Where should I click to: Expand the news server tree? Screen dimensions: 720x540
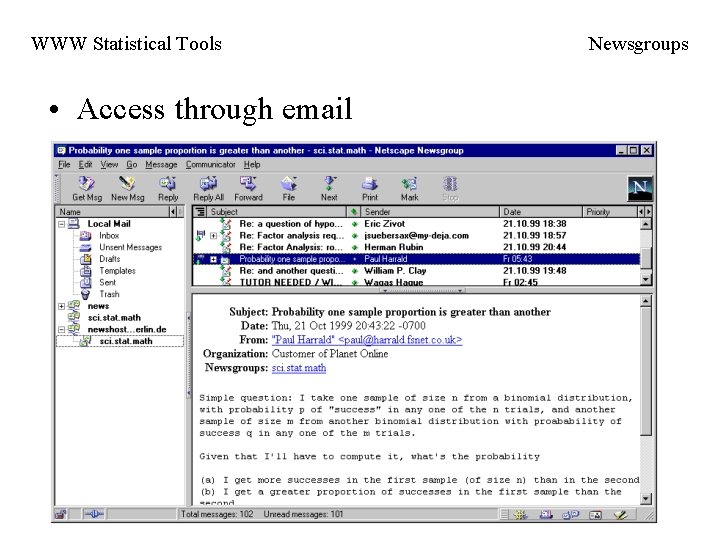62,306
